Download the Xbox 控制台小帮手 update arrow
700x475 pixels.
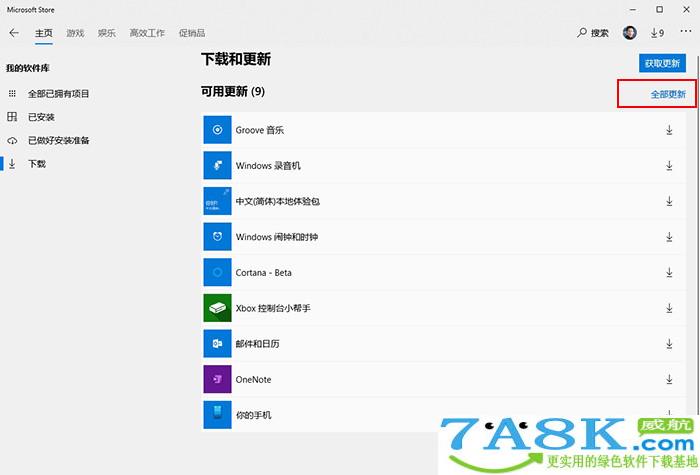pyautogui.click(x=669, y=308)
